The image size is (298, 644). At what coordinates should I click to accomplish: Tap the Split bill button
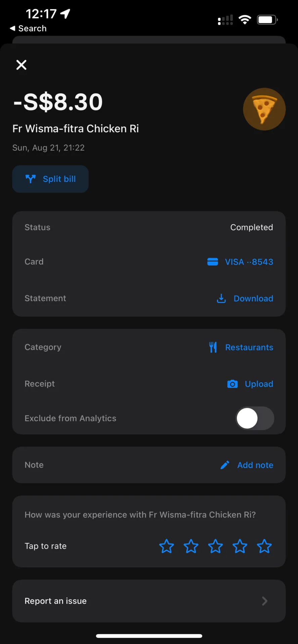tap(50, 179)
